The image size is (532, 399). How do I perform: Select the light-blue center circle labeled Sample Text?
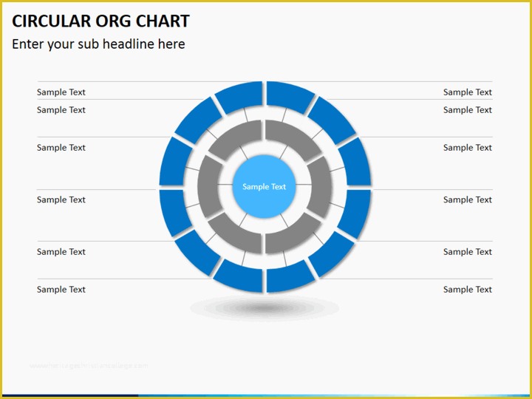point(264,186)
